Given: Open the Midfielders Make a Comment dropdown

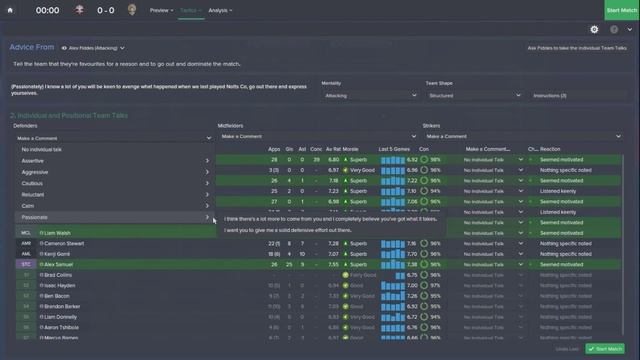Looking at the screenshot, I should (x=318, y=136).
